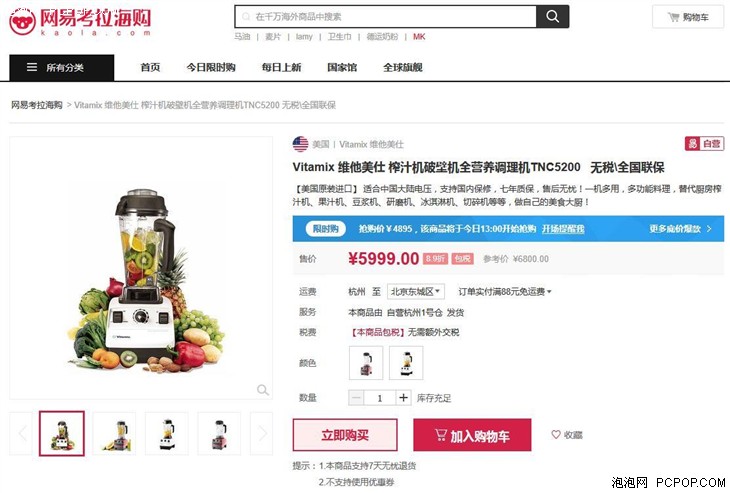Open 更多底价爆款 chevron link
This screenshot has height=493, width=730.
pyautogui.click(x=681, y=229)
